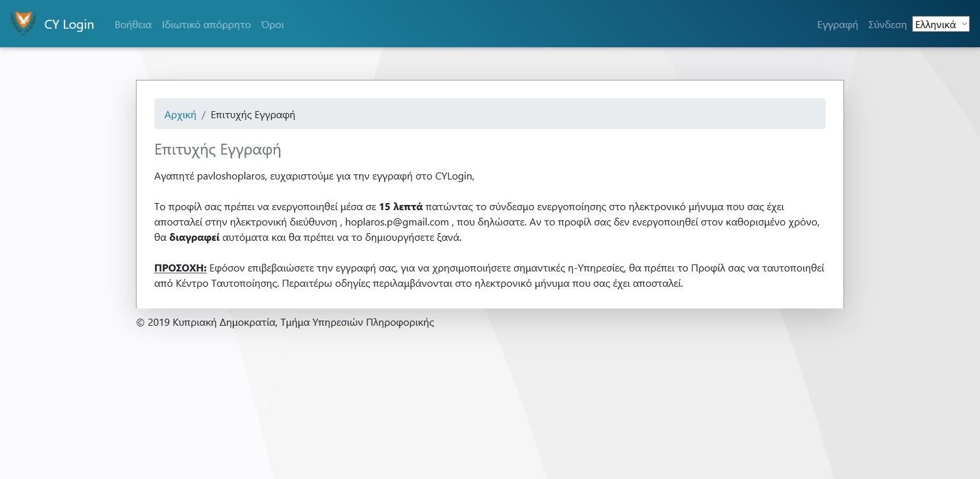Open the Ελληνικά language dropdown
Viewport: 980px width, 479px height.
935,24
